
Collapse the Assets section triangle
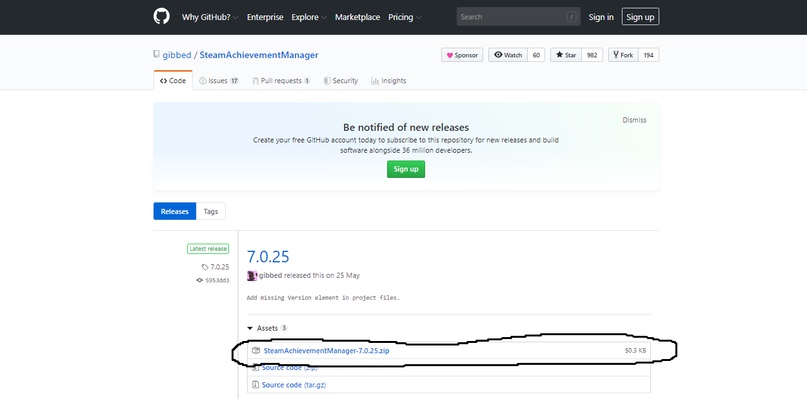click(x=250, y=328)
